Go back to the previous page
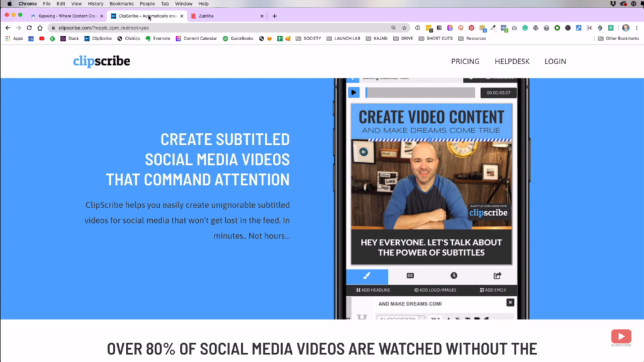Screen dimensions: 644x362 (8, 28)
